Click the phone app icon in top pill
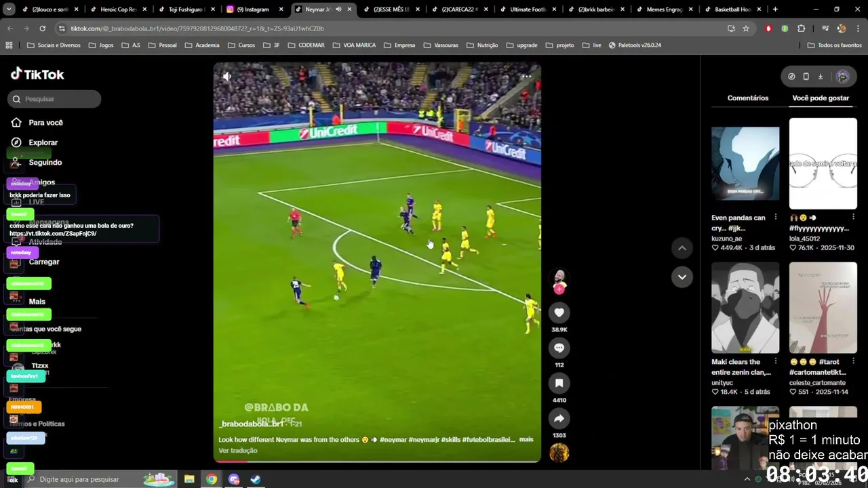Image resolution: width=868 pixels, height=488 pixels. pyautogui.click(x=806, y=77)
